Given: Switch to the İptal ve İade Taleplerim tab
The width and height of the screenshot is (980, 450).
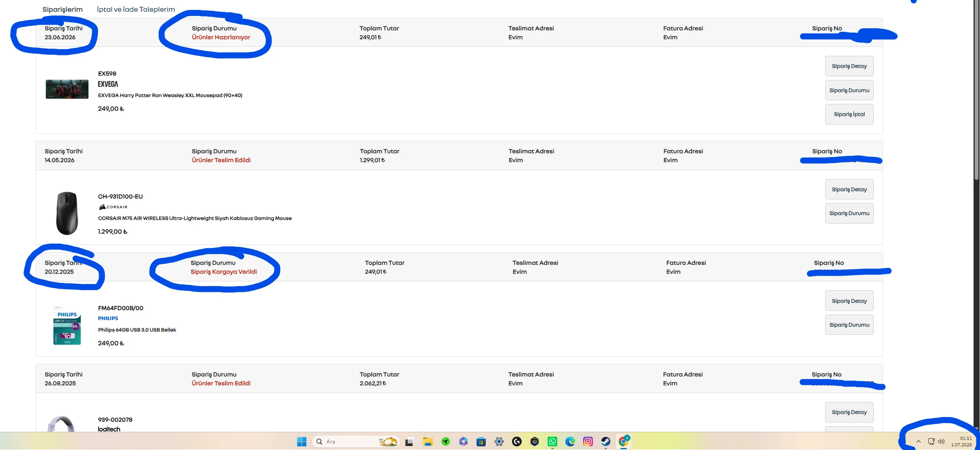Looking at the screenshot, I should (x=136, y=9).
